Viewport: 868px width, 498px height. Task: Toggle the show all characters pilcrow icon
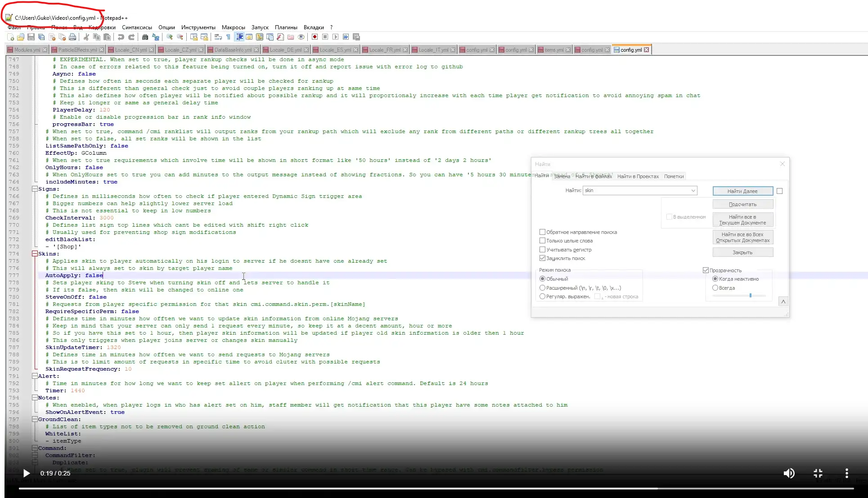(228, 37)
